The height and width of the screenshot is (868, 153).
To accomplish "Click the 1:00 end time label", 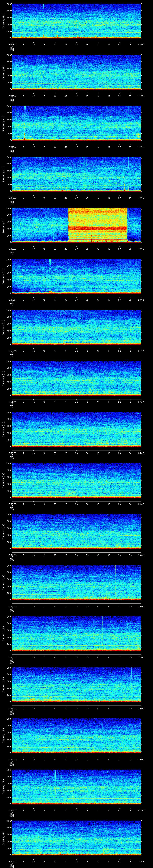I will point(141,861).
